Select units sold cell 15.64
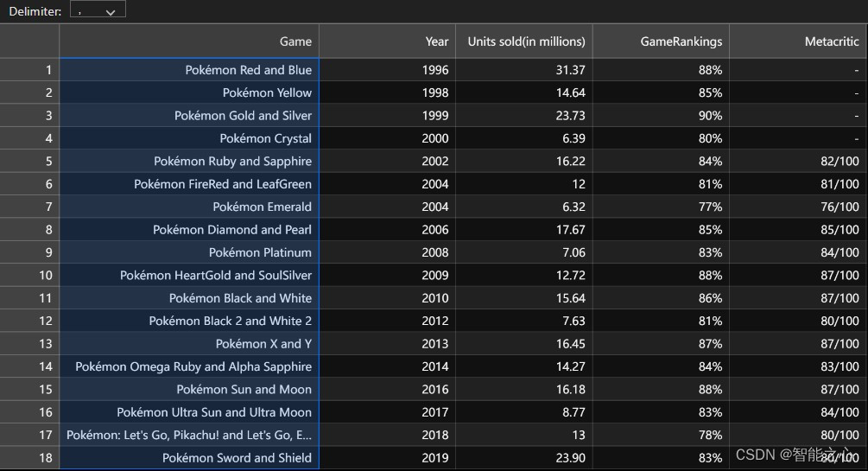Image resolution: width=868 pixels, height=471 pixels. [523, 297]
